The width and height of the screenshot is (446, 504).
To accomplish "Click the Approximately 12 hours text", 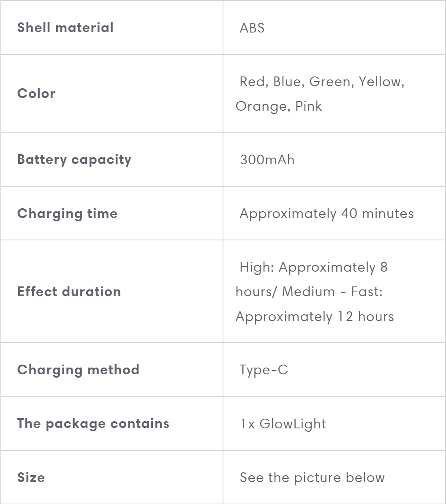I will pyautogui.click(x=315, y=316).
